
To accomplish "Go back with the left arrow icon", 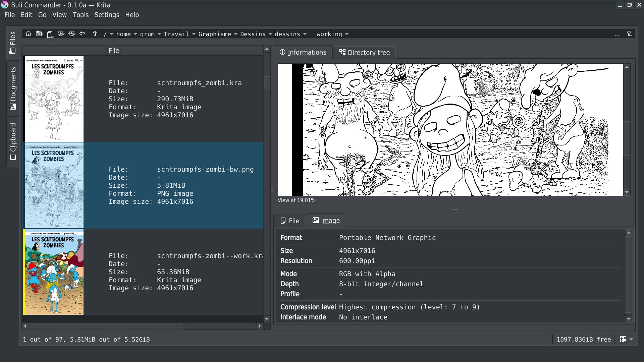I will click(x=82, y=34).
